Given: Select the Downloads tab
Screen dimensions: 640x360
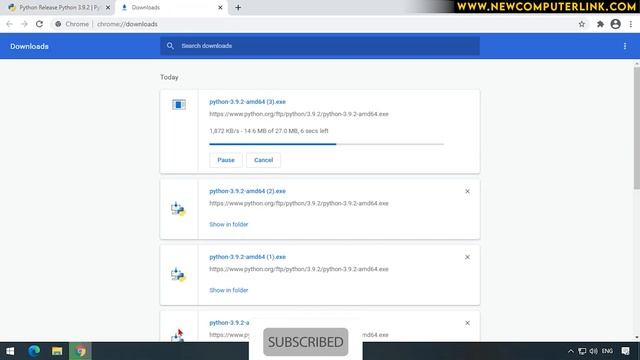Looking at the screenshot, I should [171, 8].
